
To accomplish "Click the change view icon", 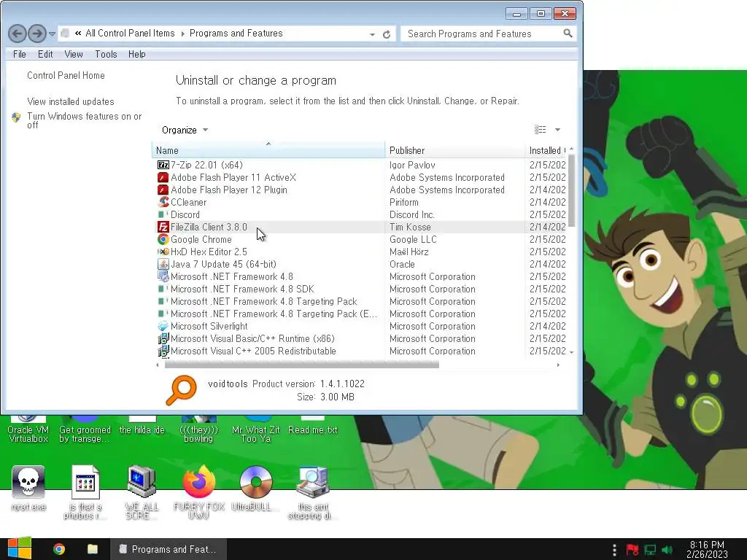I will click(541, 130).
